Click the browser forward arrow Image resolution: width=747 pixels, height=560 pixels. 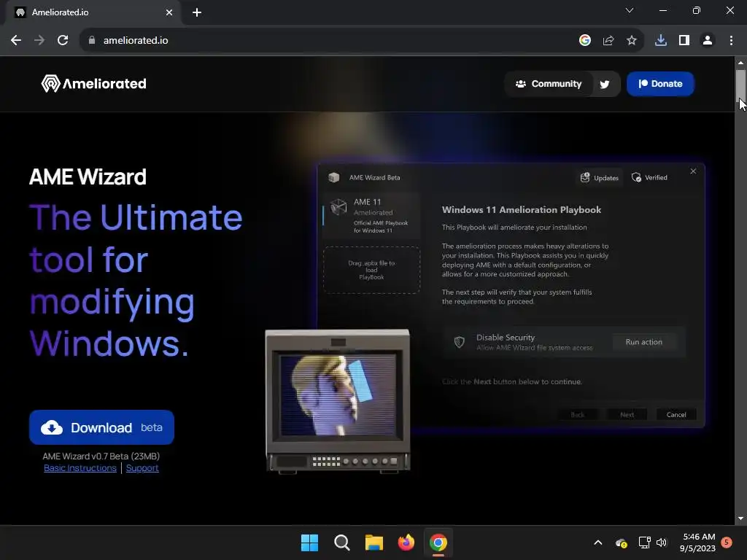point(39,41)
